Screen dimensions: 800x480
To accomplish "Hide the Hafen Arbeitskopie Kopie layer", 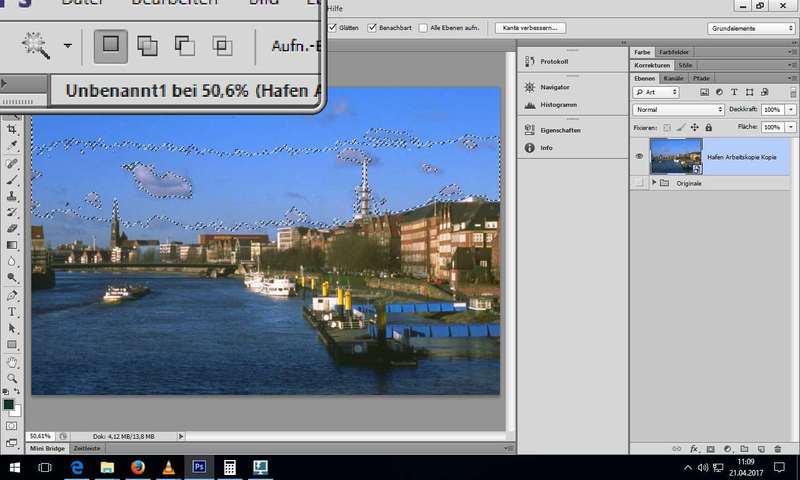I will tap(639, 156).
